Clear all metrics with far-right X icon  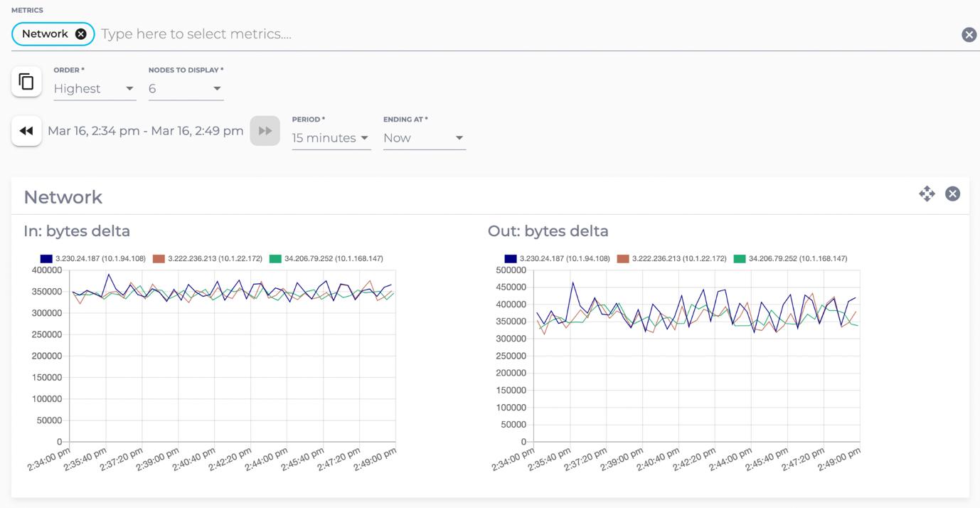coord(969,35)
